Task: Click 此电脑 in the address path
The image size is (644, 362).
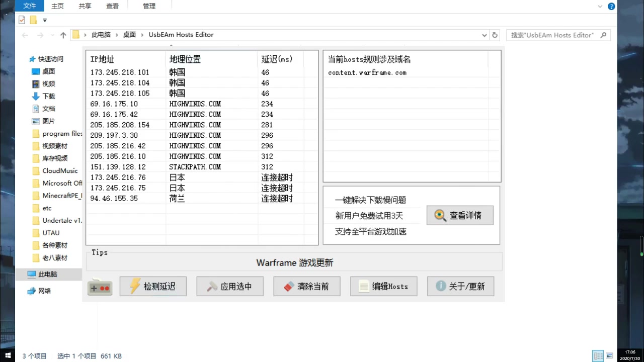Action: tap(101, 35)
